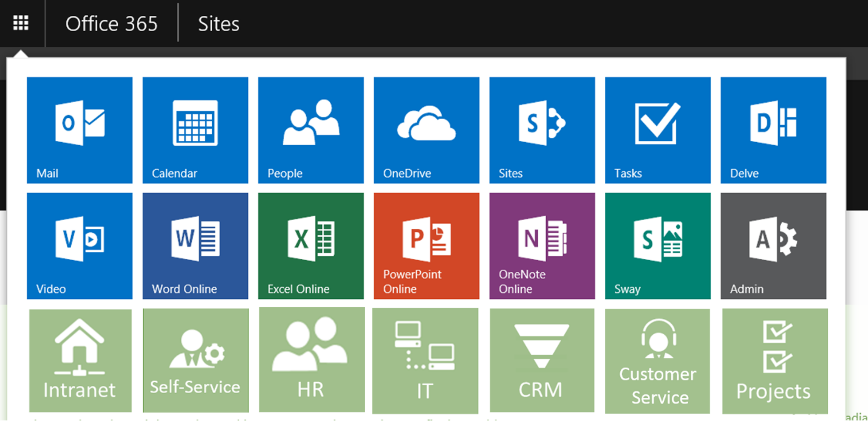Go to the OneDrive tile
The width and height of the screenshot is (868, 421).
pyautogui.click(x=426, y=130)
